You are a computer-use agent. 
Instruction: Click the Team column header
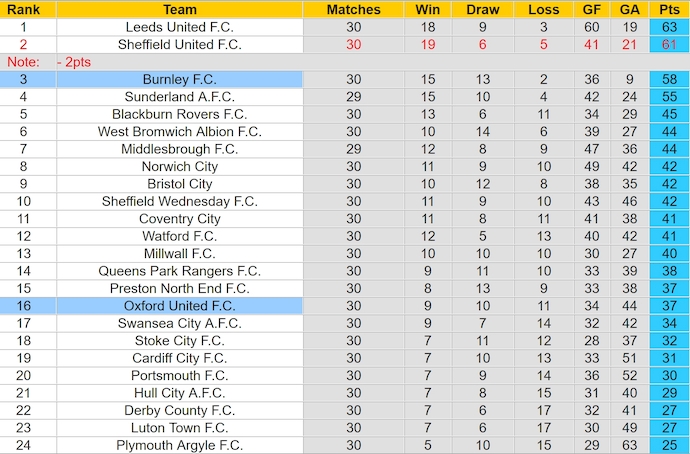coord(179,9)
